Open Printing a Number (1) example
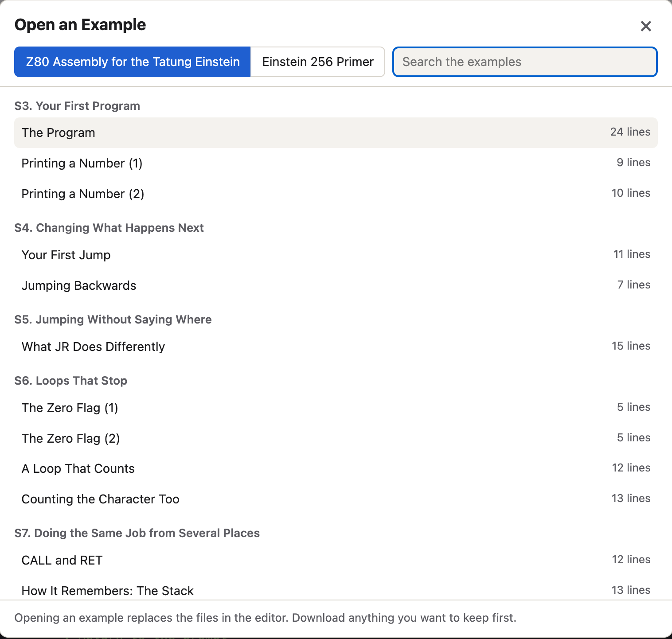Image resolution: width=672 pixels, height=639 pixels. tap(336, 163)
